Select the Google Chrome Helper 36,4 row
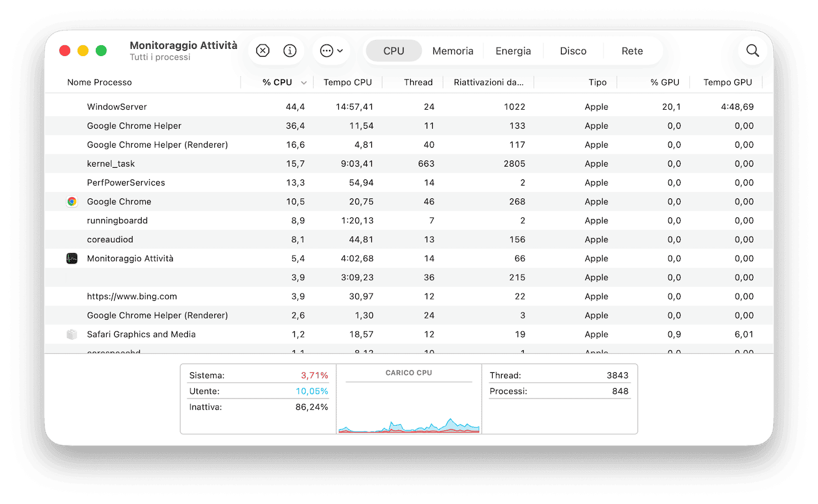 click(409, 126)
